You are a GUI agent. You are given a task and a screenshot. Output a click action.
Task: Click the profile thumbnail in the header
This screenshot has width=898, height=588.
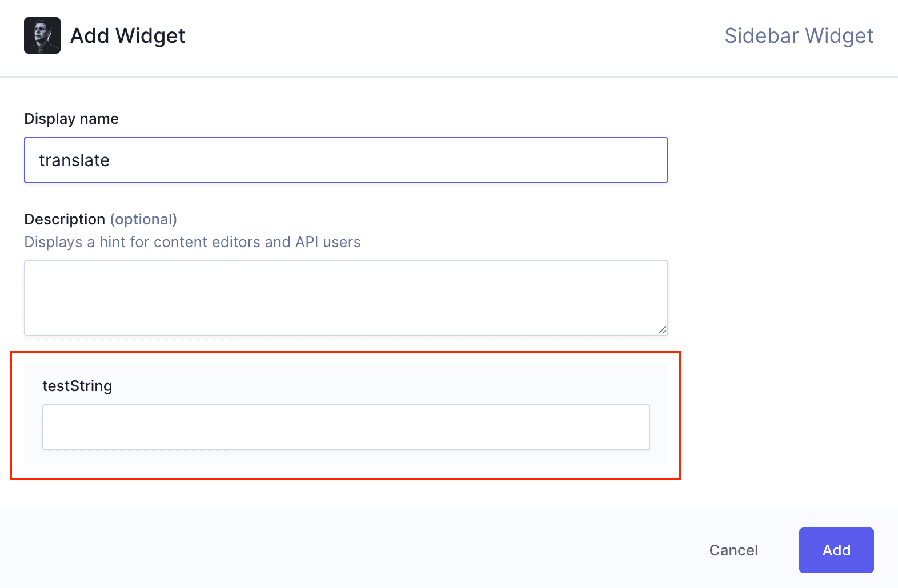41,35
